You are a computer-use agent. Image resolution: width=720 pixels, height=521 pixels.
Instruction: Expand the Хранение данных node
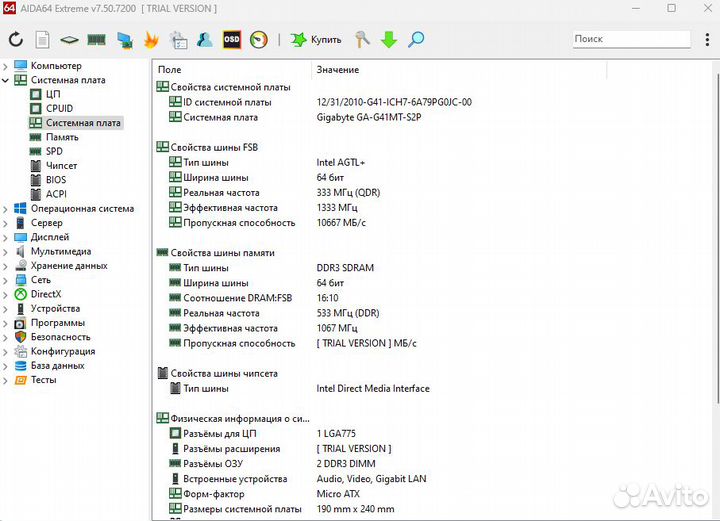tap(5, 266)
